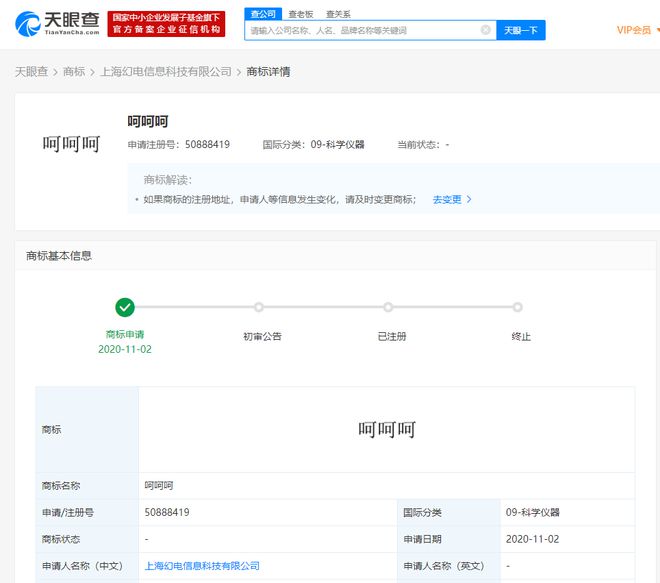660x583 pixels.
Task: Focus the company name search input
Action: tap(365, 30)
